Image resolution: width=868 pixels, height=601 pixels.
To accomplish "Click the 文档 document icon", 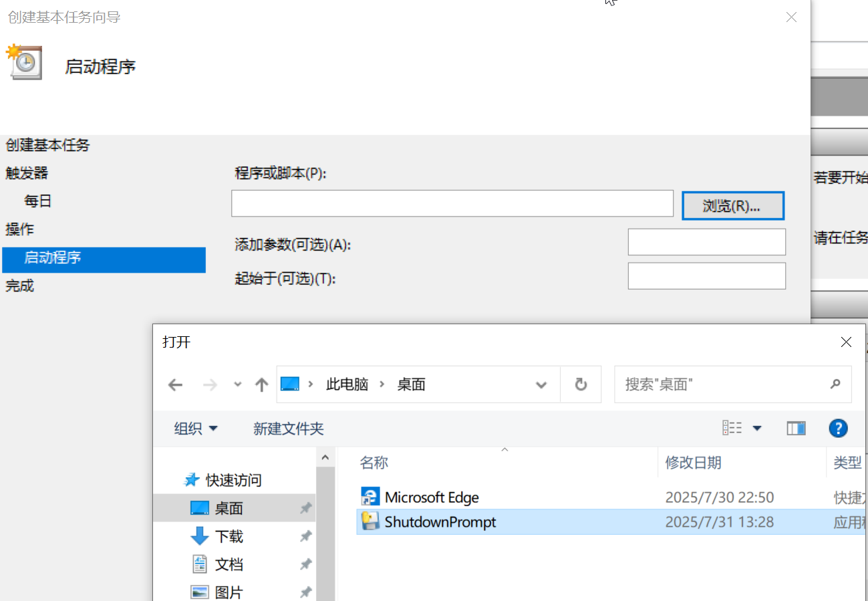I will pos(200,564).
